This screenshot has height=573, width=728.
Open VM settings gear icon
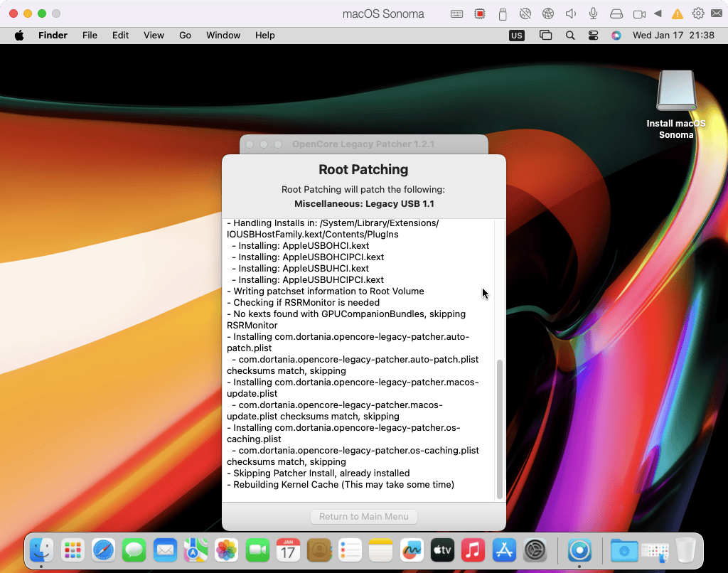point(698,14)
